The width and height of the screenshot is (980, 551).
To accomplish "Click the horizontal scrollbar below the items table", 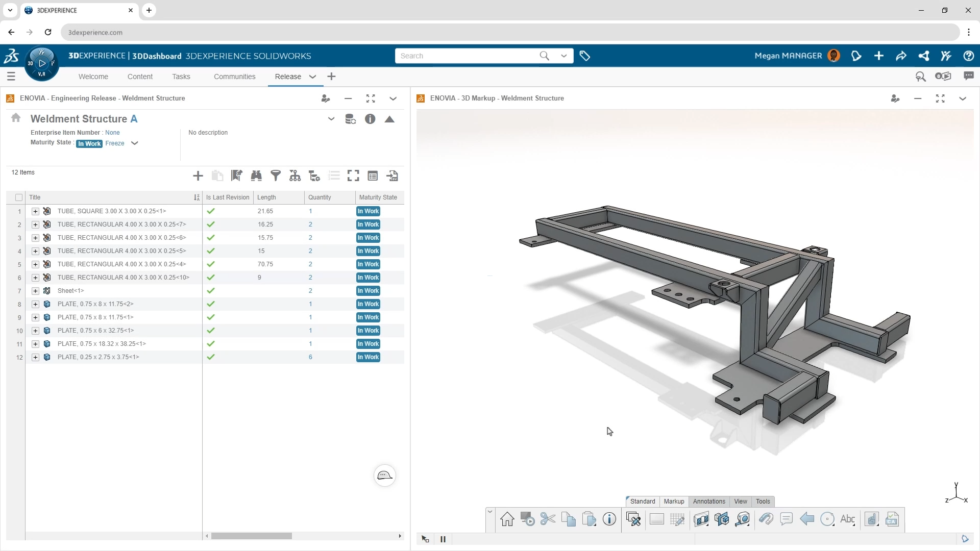I will click(x=252, y=536).
